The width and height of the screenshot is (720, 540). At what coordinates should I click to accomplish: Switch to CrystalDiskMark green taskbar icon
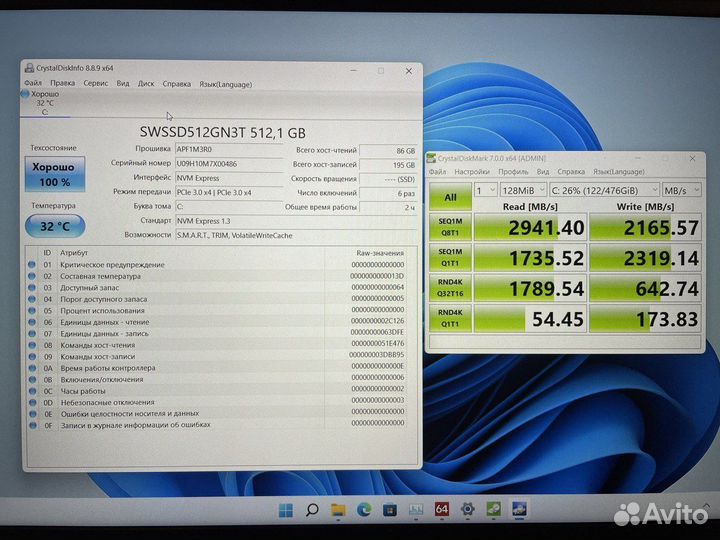[x=494, y=509]
